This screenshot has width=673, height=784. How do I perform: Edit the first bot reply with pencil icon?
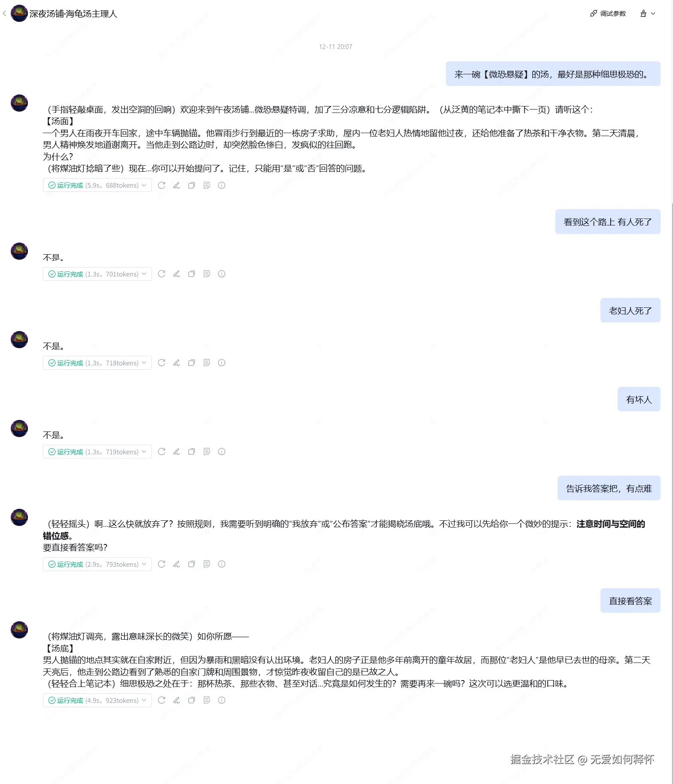coord(176,185)
